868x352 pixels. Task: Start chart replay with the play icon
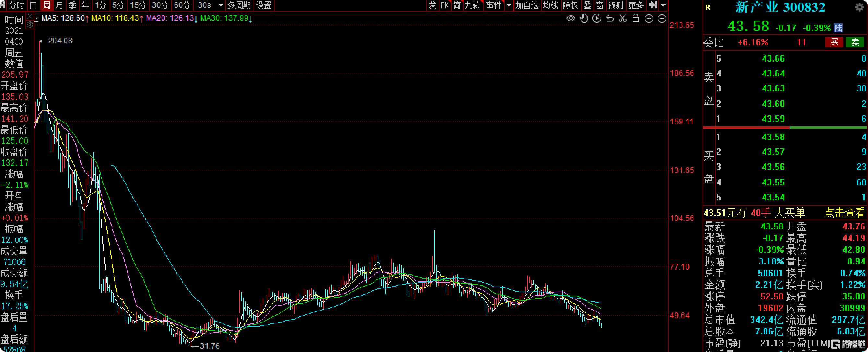[597, 18]
